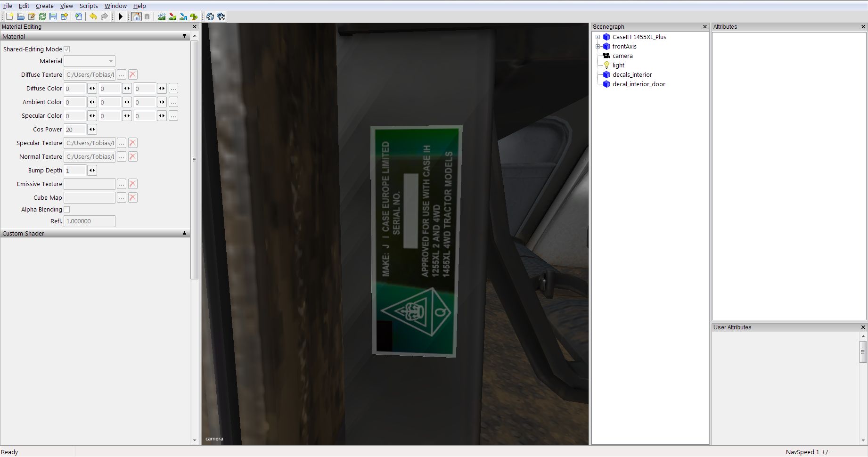
Task: Expand the frontAxis tree node
Action: coord(598,46)
